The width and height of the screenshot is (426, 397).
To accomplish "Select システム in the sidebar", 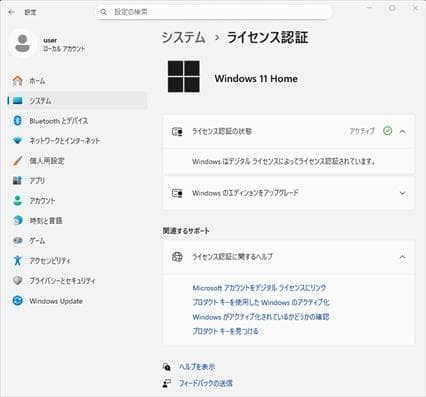I will tap(77, 100).
